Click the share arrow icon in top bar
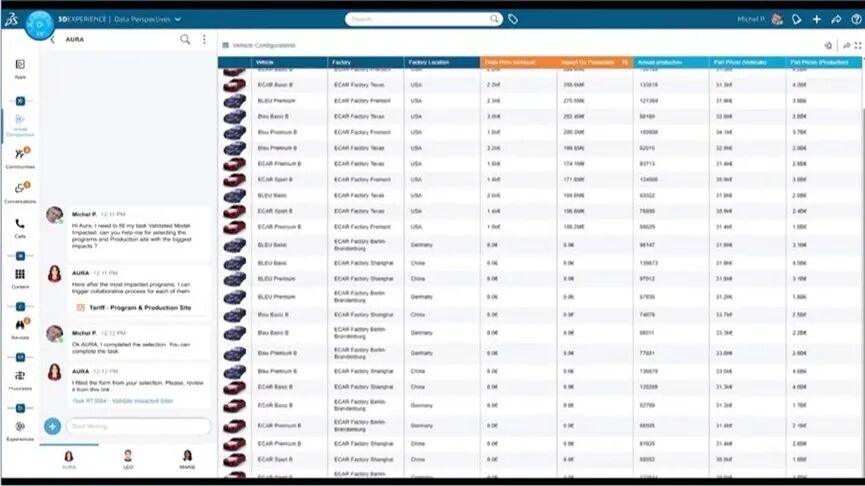This screenshot has width=865, height=486. [x=836, y=19]
